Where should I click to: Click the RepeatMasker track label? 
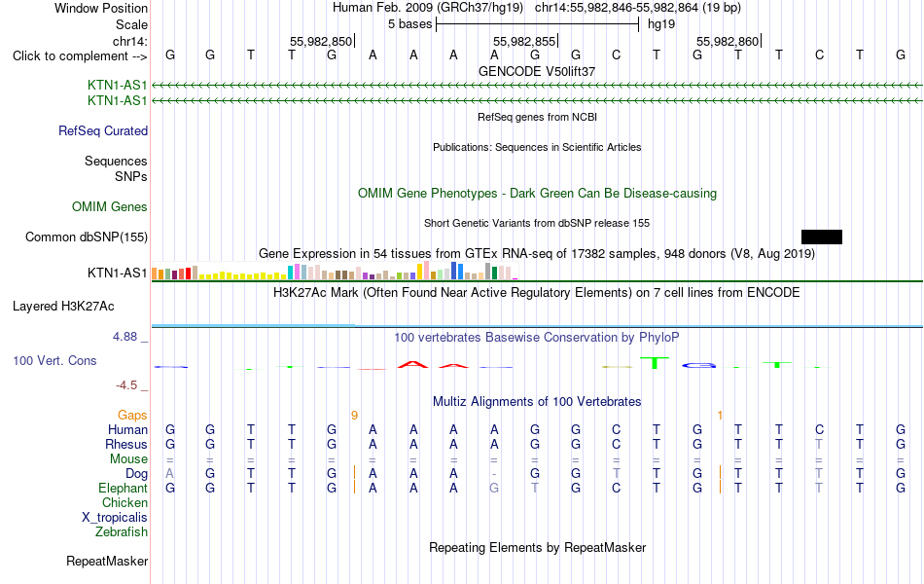click(x=107, y=561)
